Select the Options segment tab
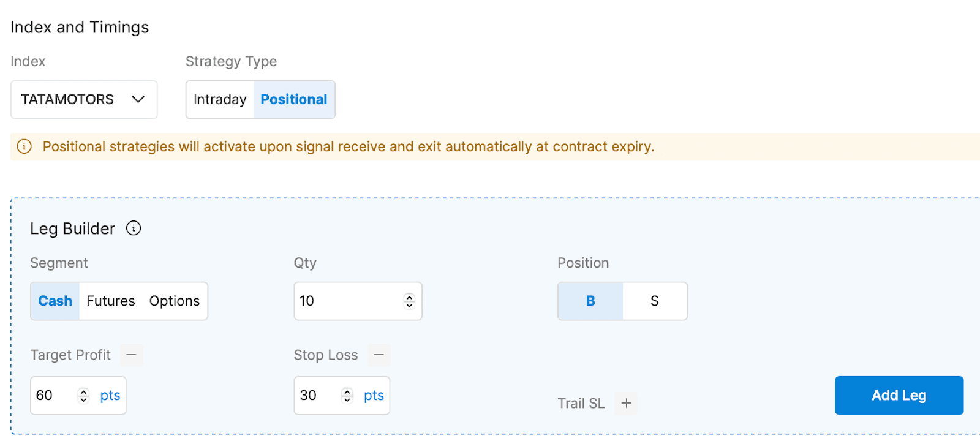 (x=175, y=301)
